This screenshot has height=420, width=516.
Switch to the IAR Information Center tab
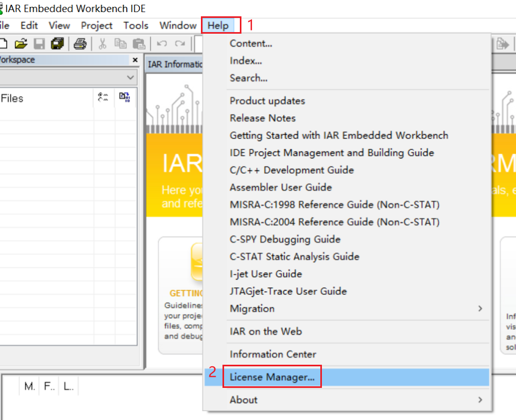(x=174, y=64)
